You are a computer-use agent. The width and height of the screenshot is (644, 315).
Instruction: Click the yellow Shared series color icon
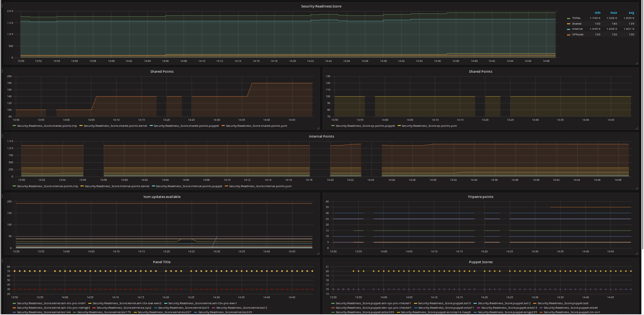coord(568,24)
